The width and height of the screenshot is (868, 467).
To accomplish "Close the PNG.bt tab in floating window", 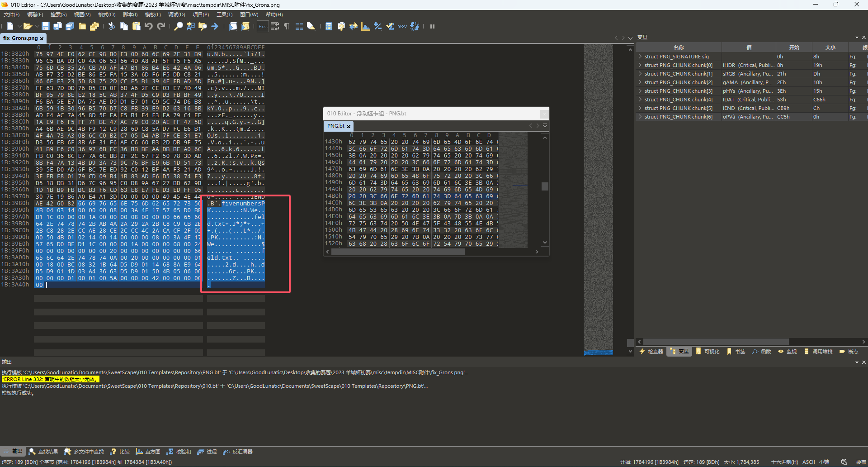I will [349, 126].
